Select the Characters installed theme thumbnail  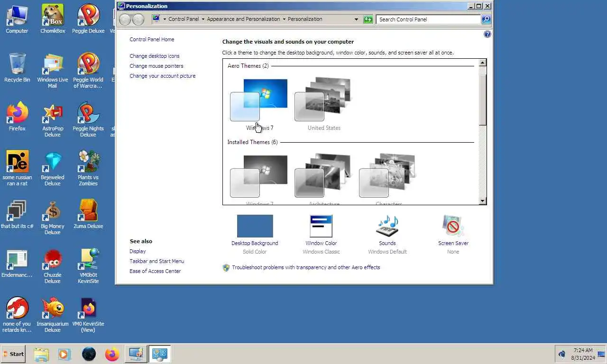[x=388, y=175]
